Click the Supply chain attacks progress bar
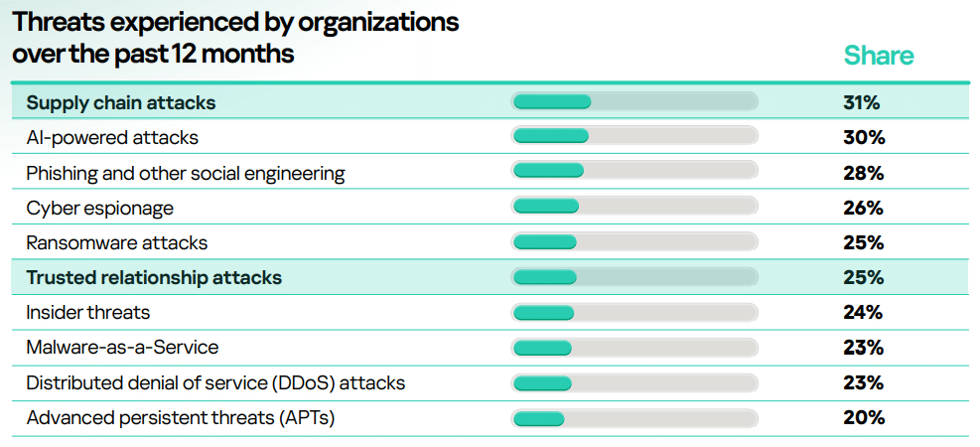The width and height of the screenshot is (980, 447). [634, 101]
